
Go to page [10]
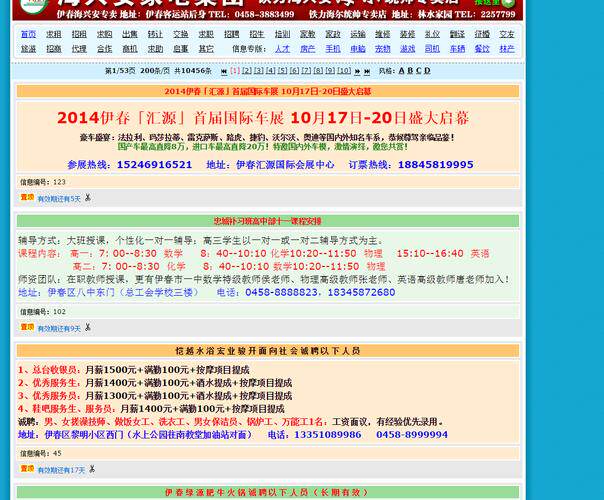coord(344,71)
